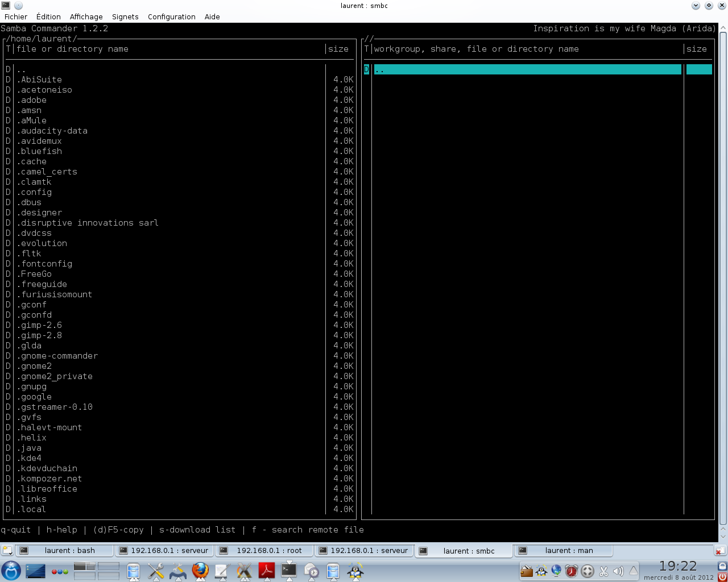Open the Mageia application launcher menu
The height and width of the screenshot is (582, 728).
11,570
